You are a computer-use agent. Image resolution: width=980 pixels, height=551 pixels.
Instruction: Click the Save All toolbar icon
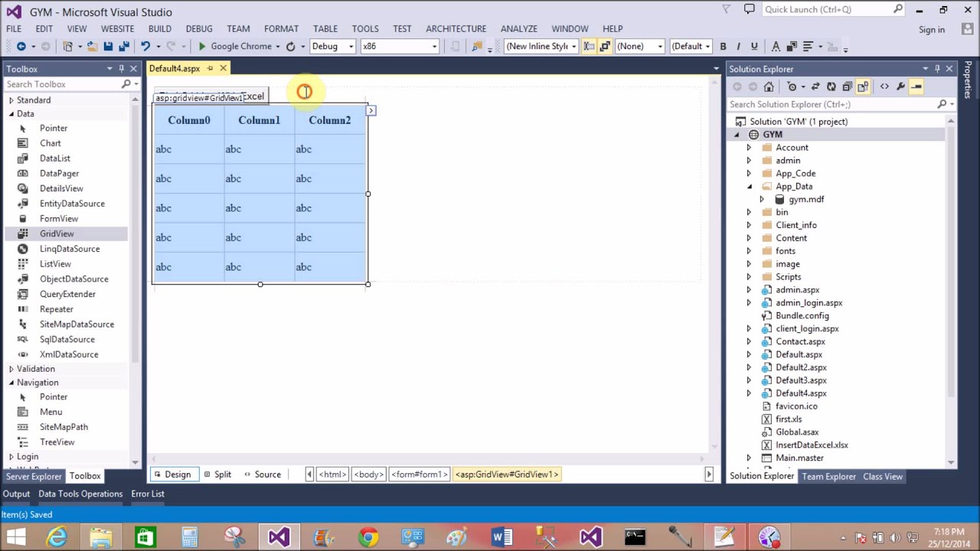click(124, 47)
